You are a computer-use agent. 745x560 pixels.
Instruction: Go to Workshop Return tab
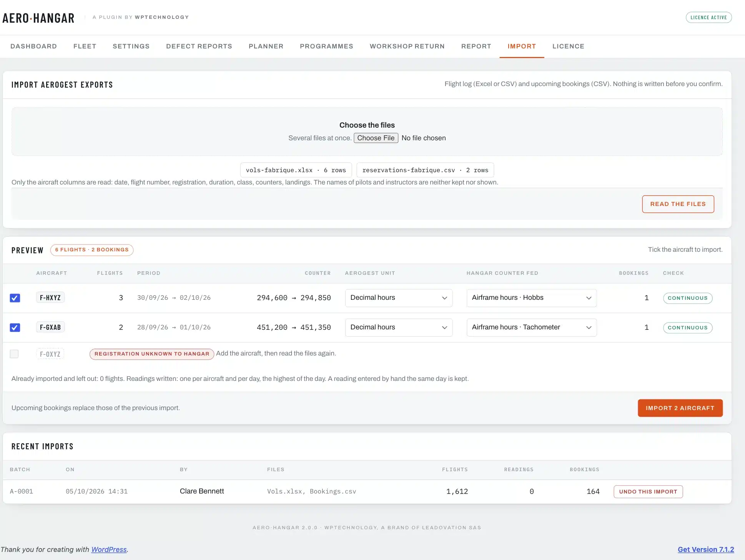(407, 47)
